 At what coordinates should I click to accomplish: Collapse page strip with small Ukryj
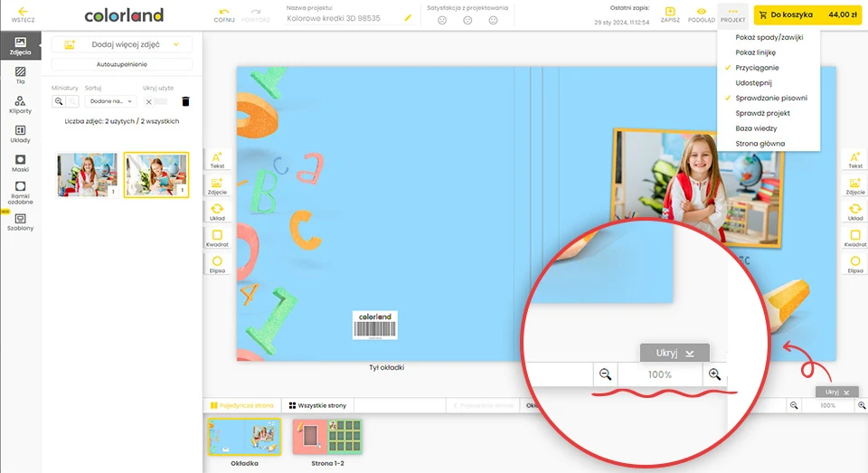pos(836,392)
